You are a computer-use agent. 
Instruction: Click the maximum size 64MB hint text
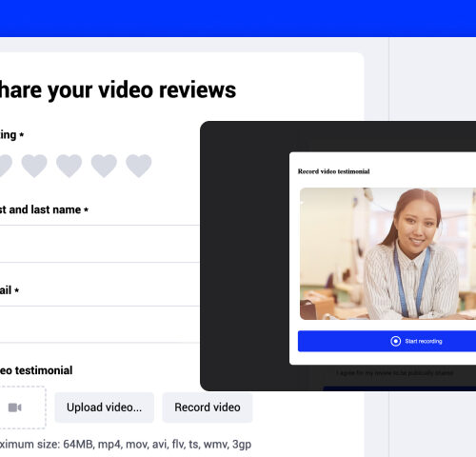click(126, 445)
